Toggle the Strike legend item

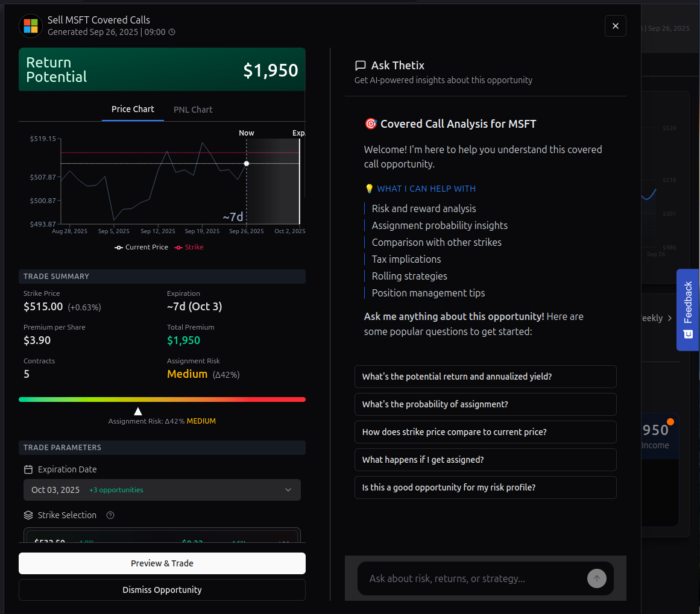[189, 247]
